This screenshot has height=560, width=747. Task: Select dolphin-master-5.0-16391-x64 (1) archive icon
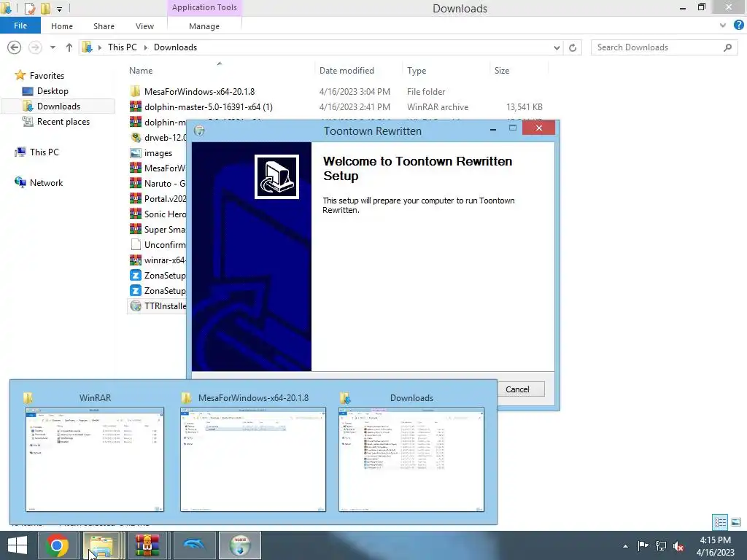[x=135, y=106]
